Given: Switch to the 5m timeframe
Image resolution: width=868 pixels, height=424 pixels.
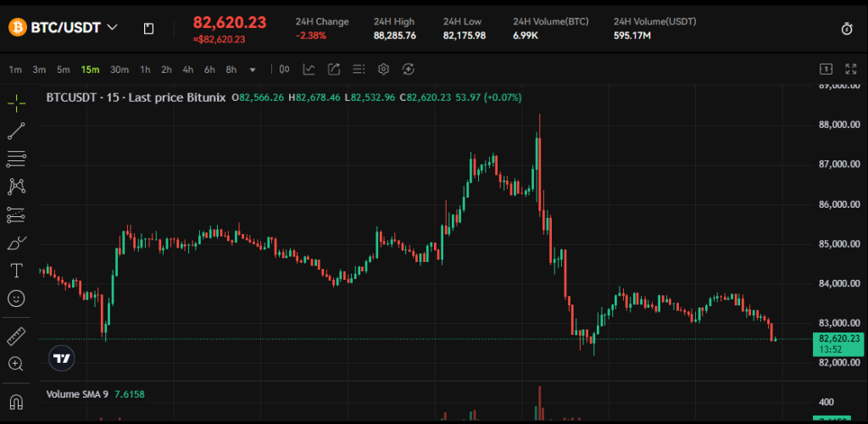Looking at the screenshot, I should 63,70.
